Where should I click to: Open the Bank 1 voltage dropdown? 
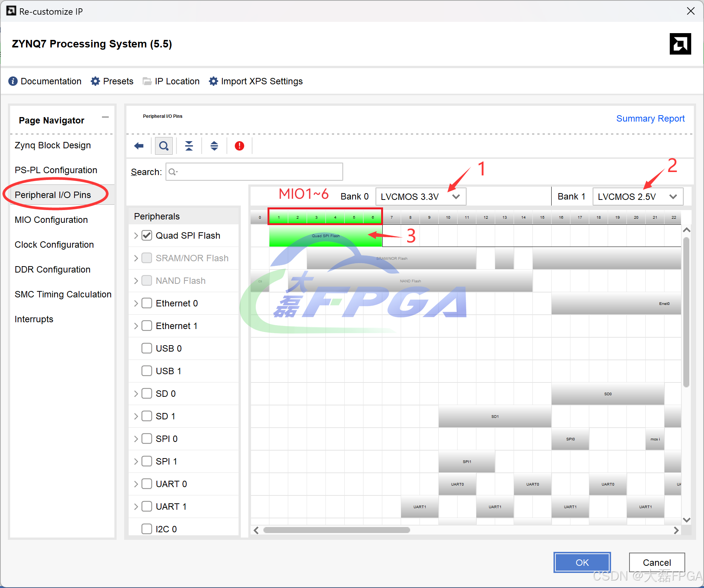(x=638, y=197)
